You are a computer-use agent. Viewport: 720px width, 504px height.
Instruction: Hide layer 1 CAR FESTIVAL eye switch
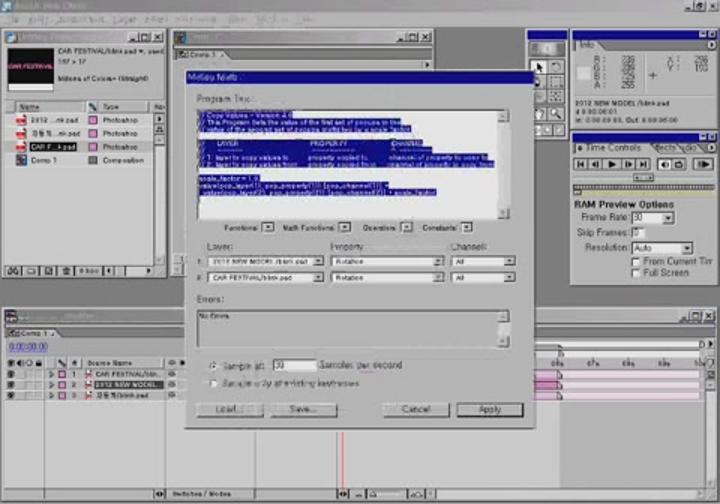coord(11,375)
